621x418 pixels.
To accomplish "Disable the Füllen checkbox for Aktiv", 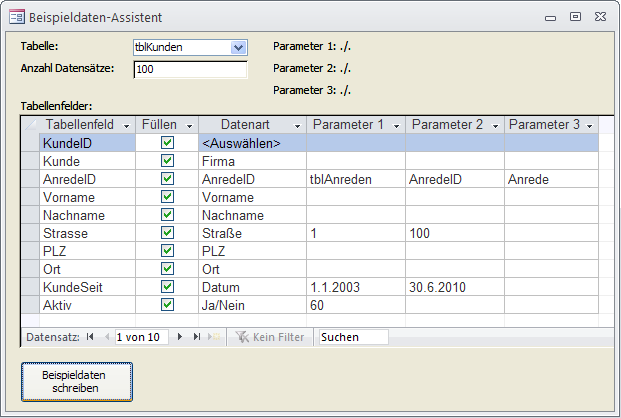I will point(167,305).
